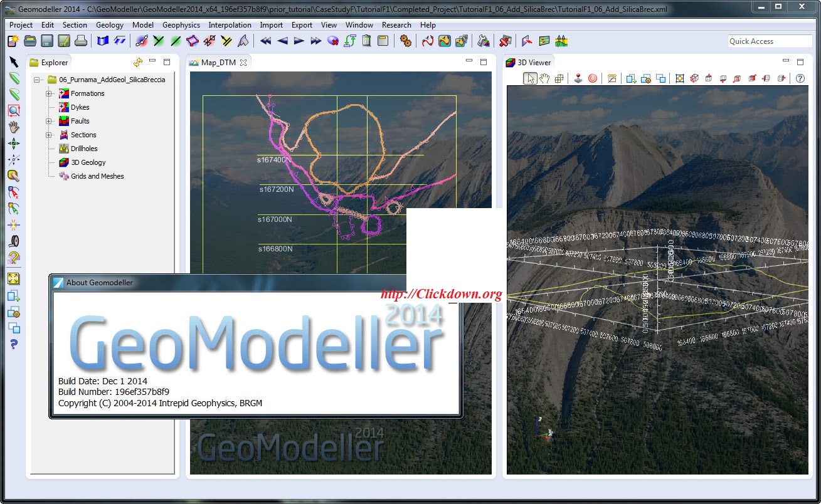
Task: Select the 3D Geology item in Explorer
Action: click(x=88, y=162)
